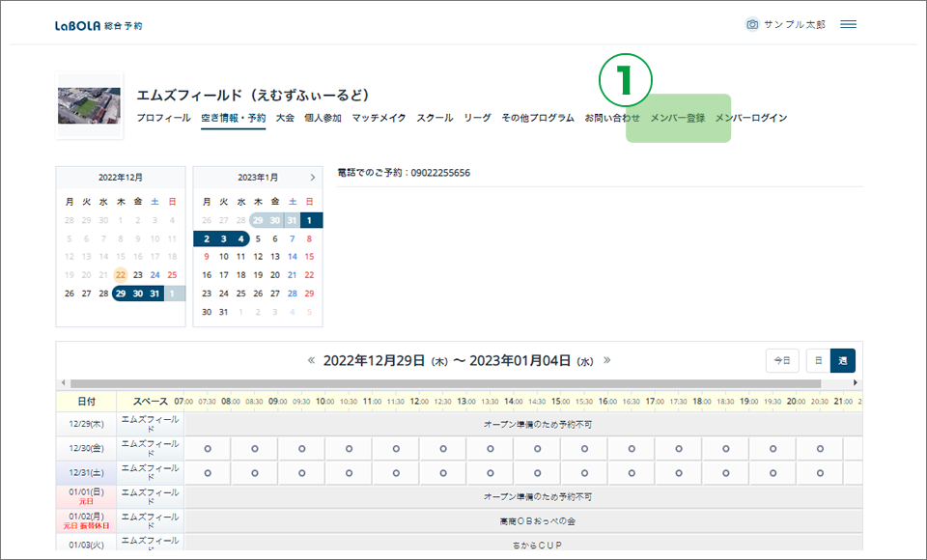Click scrollbar right arrow on schedule
The width and height of the screenshot is (927, 560).
tap(856, 383)
